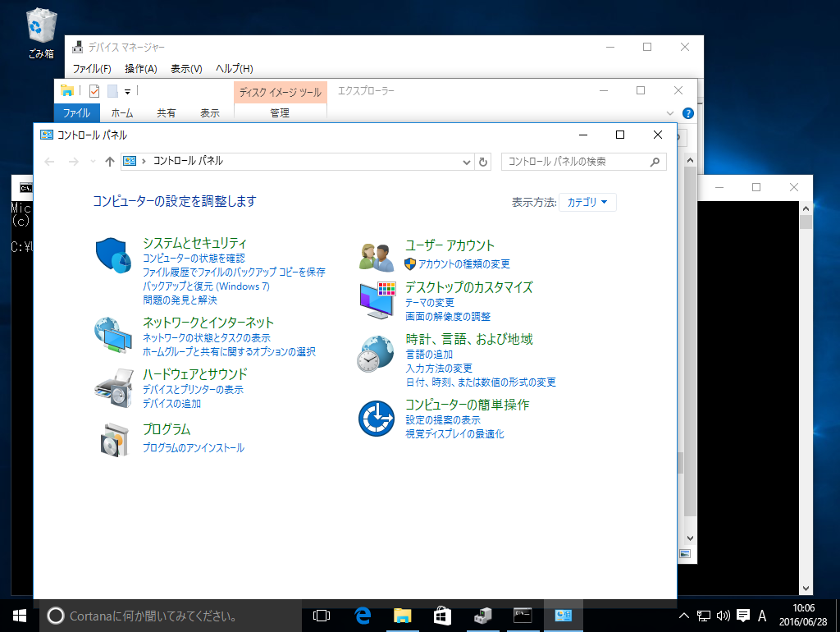Click the Windows Start button
Screen dimensions: 840x632
[20, 616]
